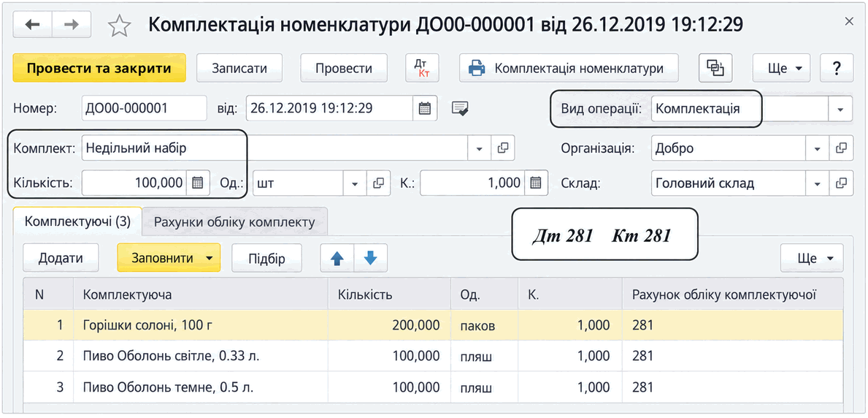Open the Організація Добро card icon

click(x=842, y=148)
